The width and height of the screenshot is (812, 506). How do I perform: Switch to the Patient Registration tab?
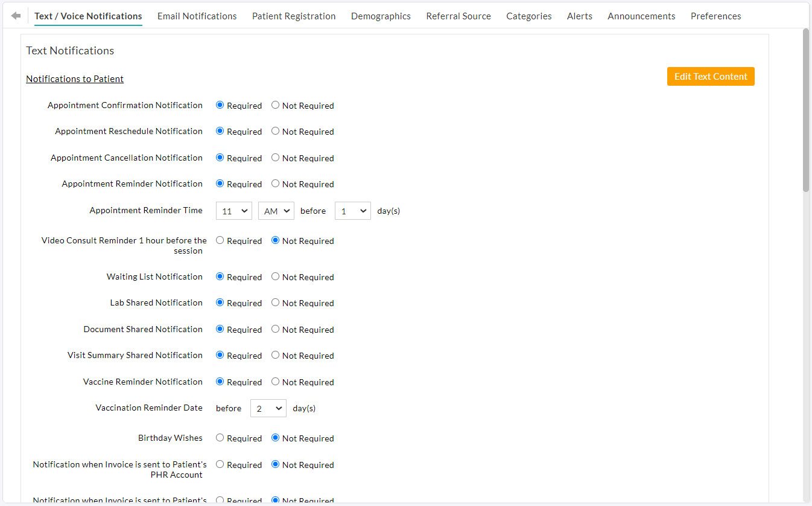[294, 16]
